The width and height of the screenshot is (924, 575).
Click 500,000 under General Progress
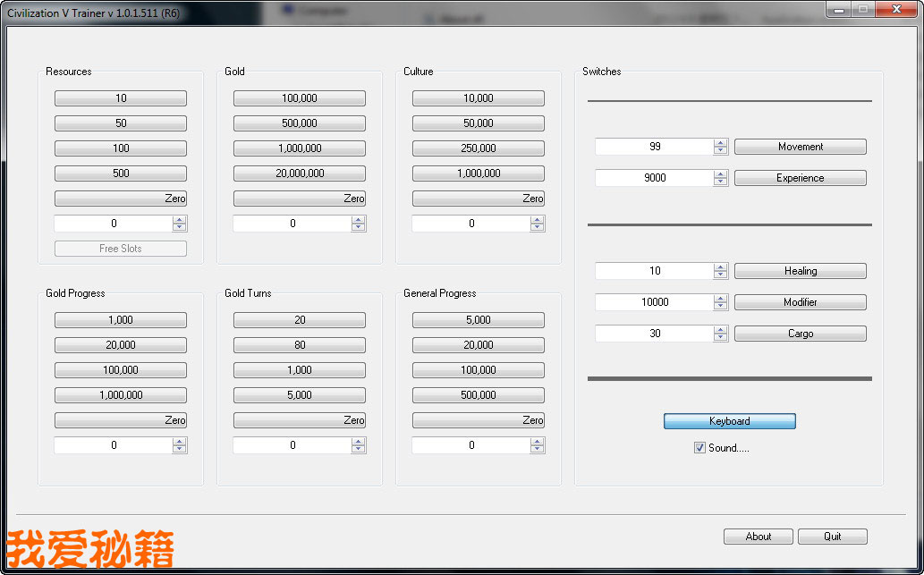tap(478, 395)
